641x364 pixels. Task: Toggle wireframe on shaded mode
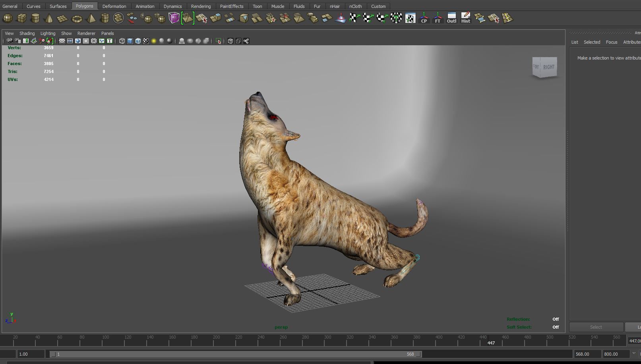tap(138, 41)
